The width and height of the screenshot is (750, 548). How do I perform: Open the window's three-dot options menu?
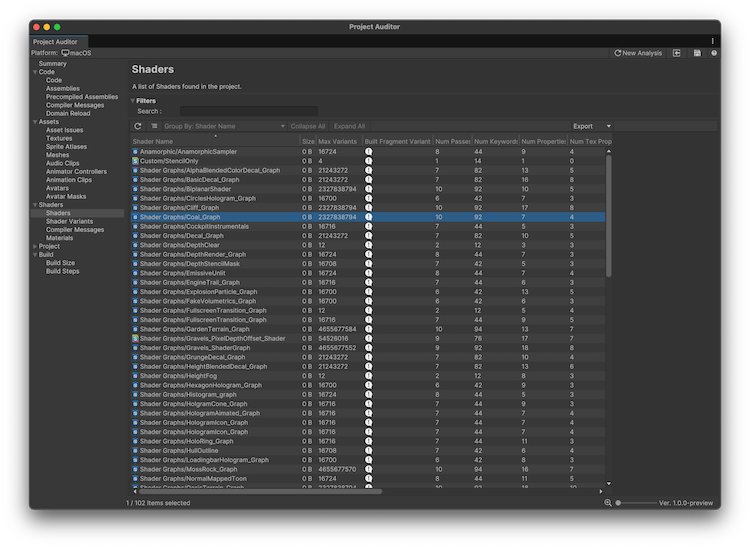pyautogui.click(x=713, y=41)
